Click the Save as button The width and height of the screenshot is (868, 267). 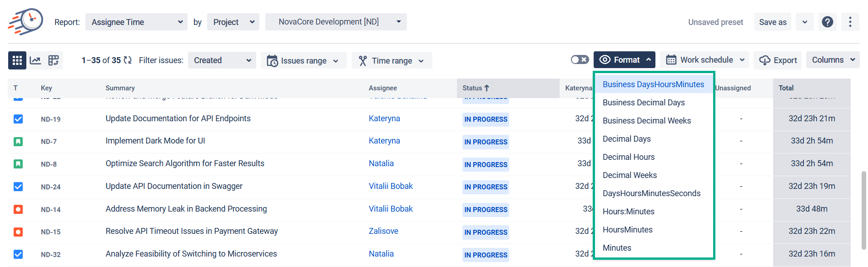click(x=773, y=22)
